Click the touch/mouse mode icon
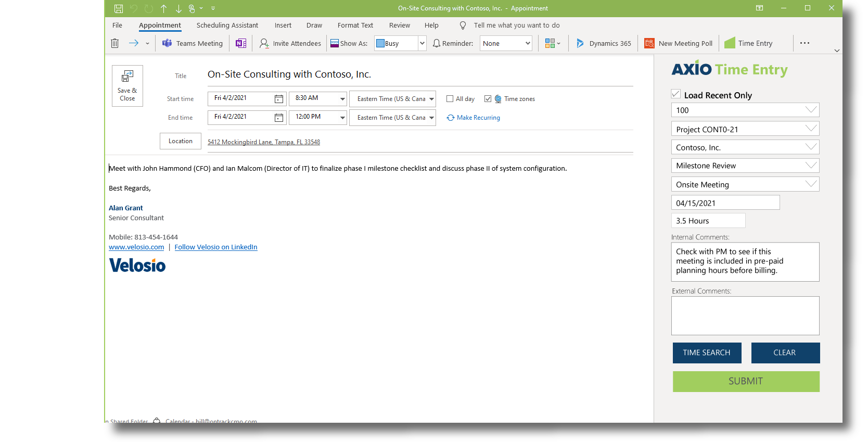The height and width of the screenshot is (442, 868). tap(192, 8)
